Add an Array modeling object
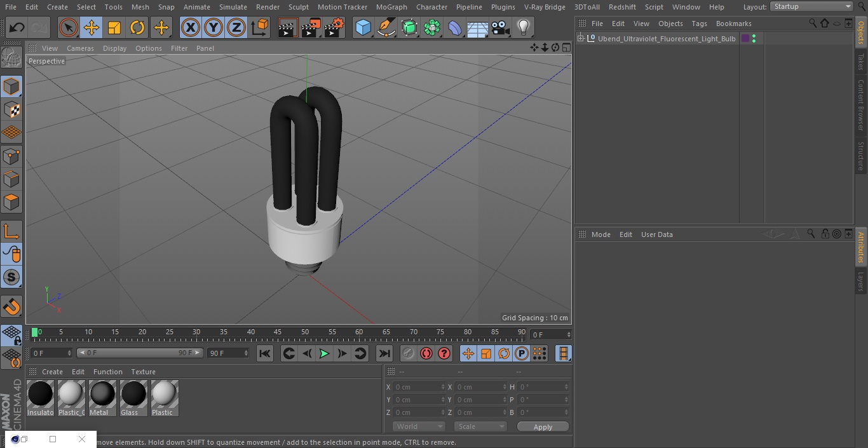The width and height of the screenshot is (868, 448). tap(432, 27)
